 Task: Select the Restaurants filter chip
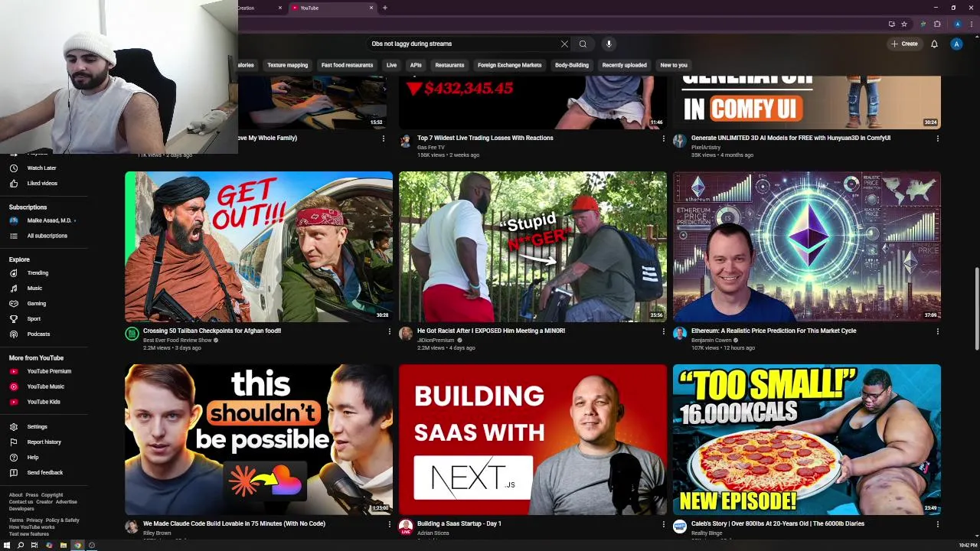pyautogui.click(x=449, y=65)
